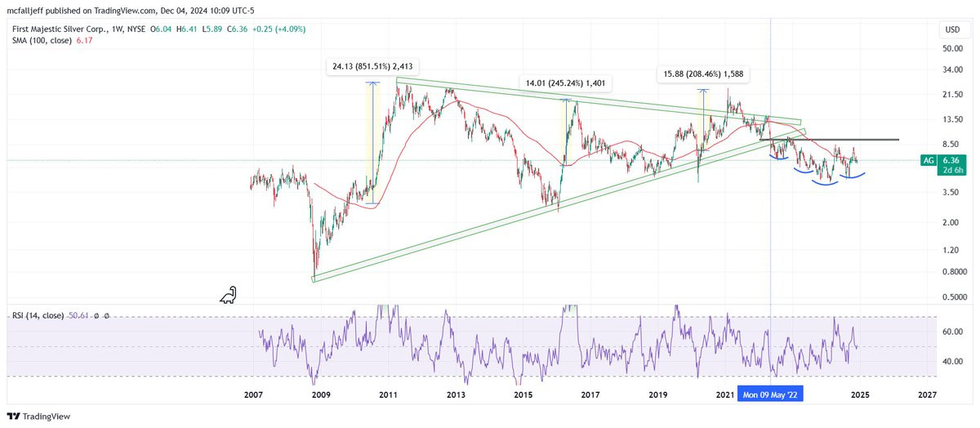Click the 2017 label on the time axis
Image resolution: width=980 pixels, height=428 pixels.
pos(590,395)
